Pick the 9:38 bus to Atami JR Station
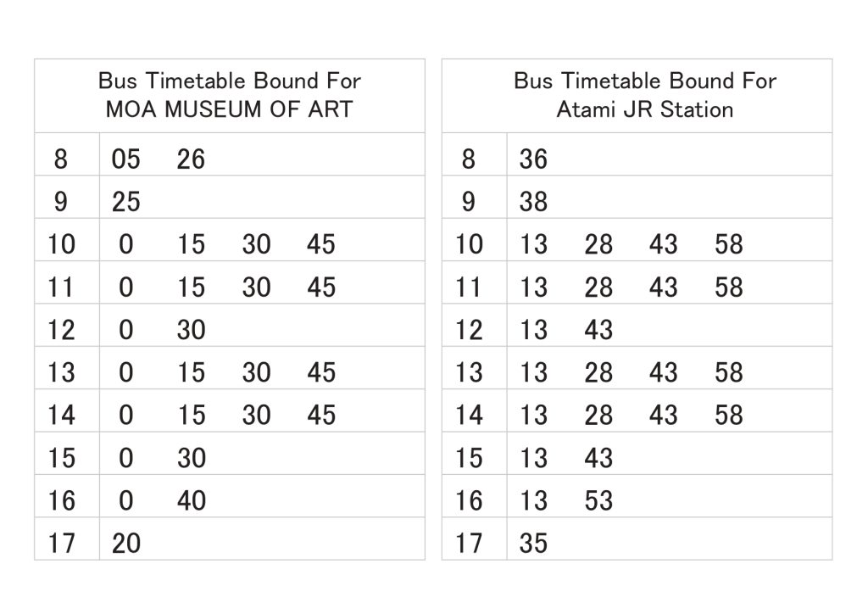 coord(533,202)
